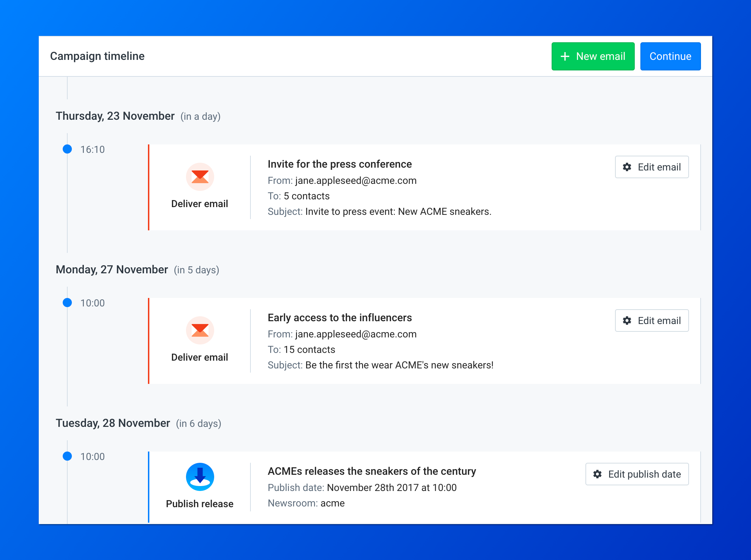Click gear icon in influencers Edit email
Image resolution: width=751 pixels, height=560 pixels.
point(627,321)
